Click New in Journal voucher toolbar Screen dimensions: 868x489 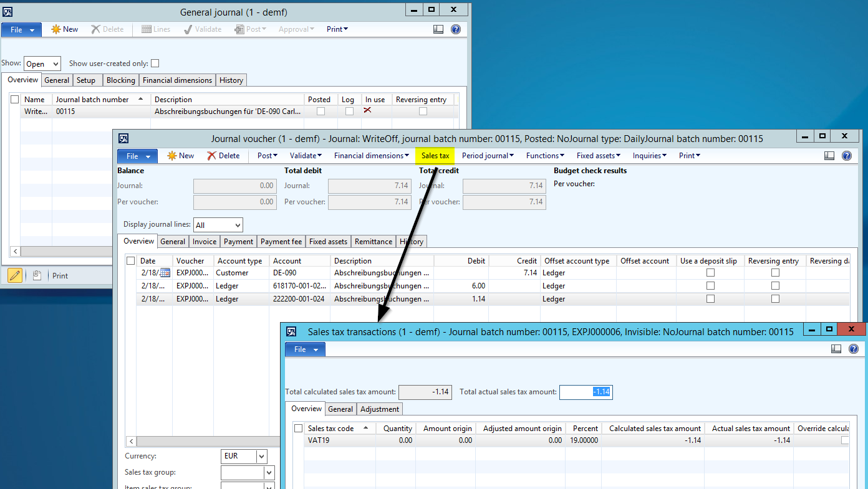pos(180,156)
